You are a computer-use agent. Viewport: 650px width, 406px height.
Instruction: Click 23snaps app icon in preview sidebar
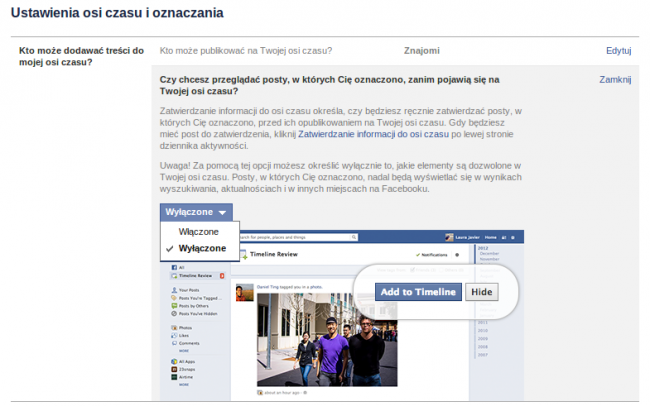point(174,369)
